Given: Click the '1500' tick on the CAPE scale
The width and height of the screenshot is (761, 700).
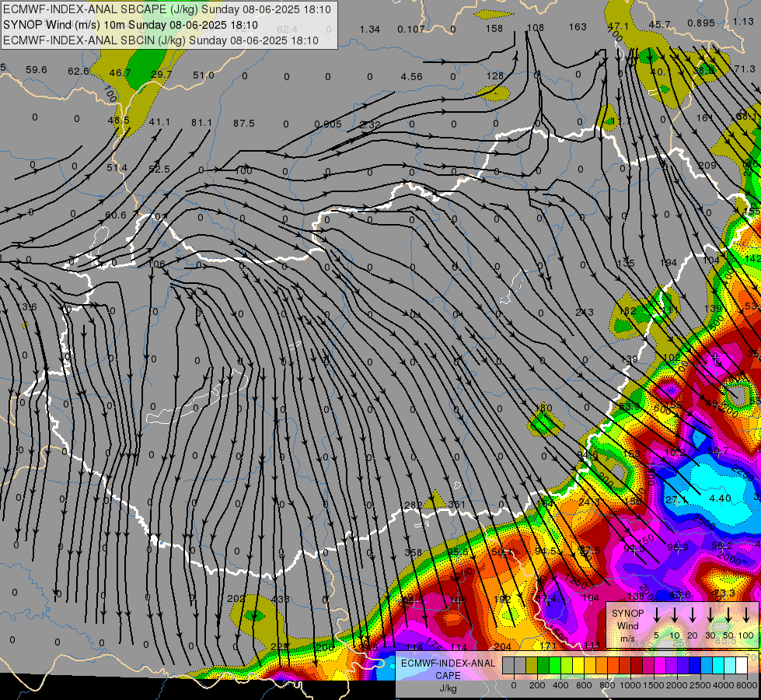Looking at the screenshot, I should [x=655, y=685].
